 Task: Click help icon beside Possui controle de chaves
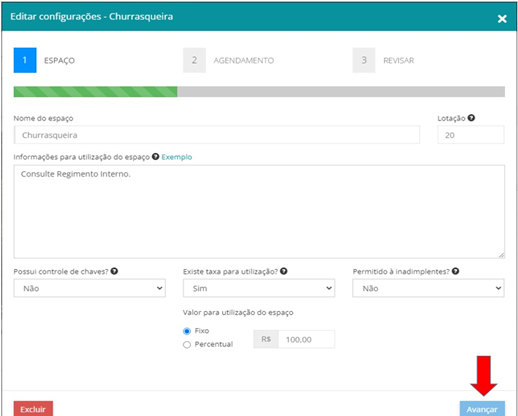(x=114, y=271)
